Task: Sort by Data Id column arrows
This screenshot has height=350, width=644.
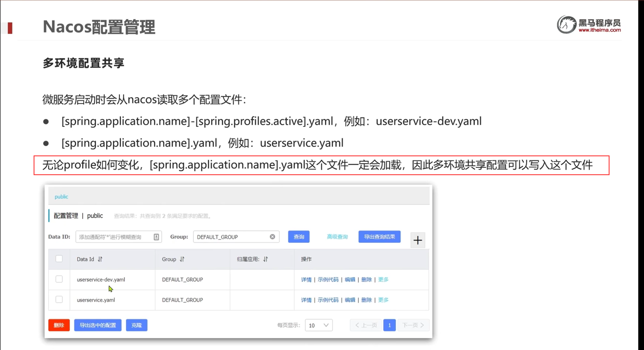Action: (100, 259)
